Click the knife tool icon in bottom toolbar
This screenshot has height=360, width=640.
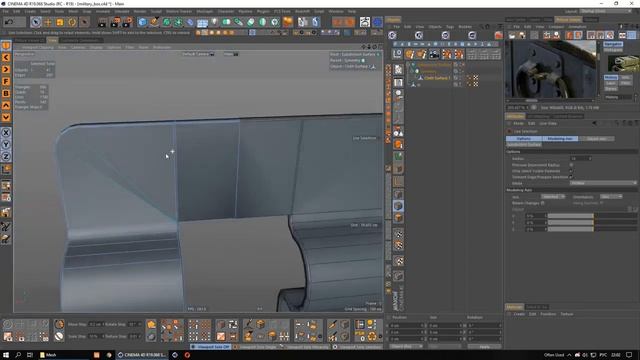pyautogui.click(x=333, y=325)
